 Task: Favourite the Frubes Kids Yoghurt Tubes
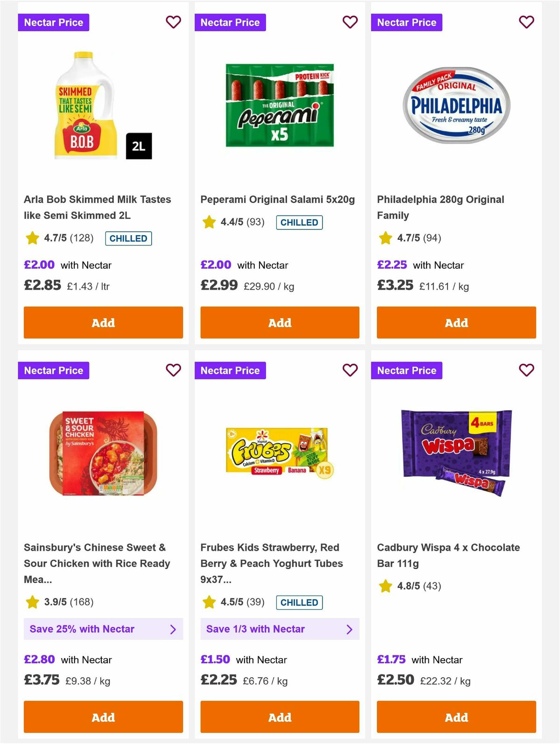point(350,370)
